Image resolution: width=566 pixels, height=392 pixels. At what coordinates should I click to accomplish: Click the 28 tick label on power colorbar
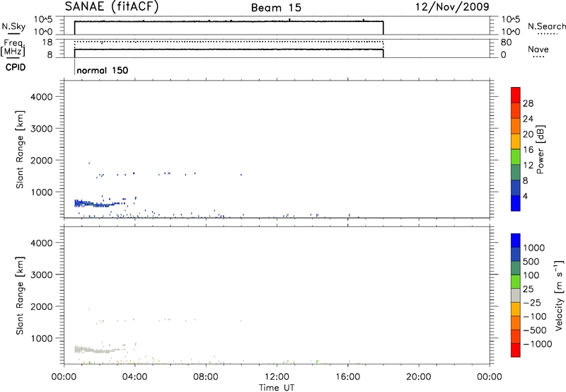528,103
